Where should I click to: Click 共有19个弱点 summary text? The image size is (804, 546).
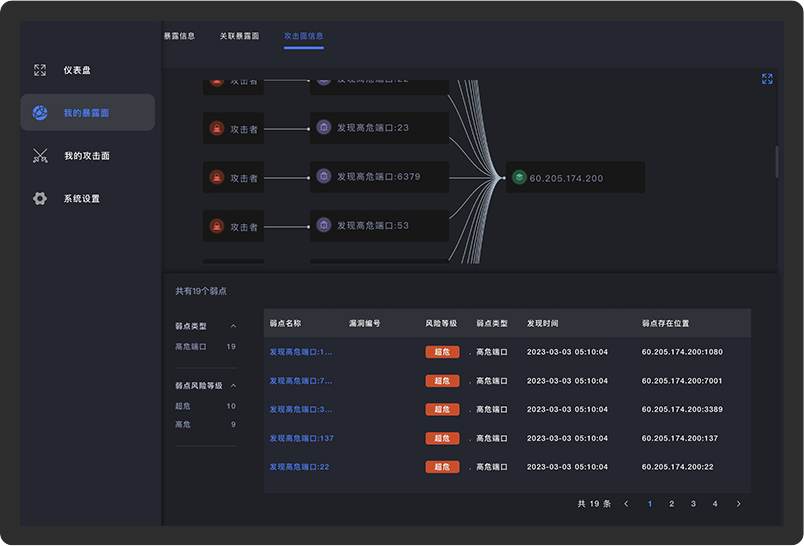point(201,291)
